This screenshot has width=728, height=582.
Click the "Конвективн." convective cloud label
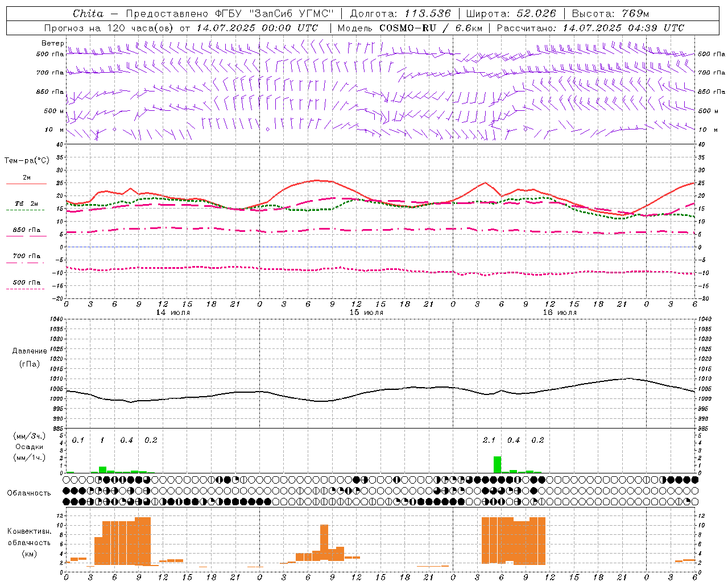(x=29, y=531)
